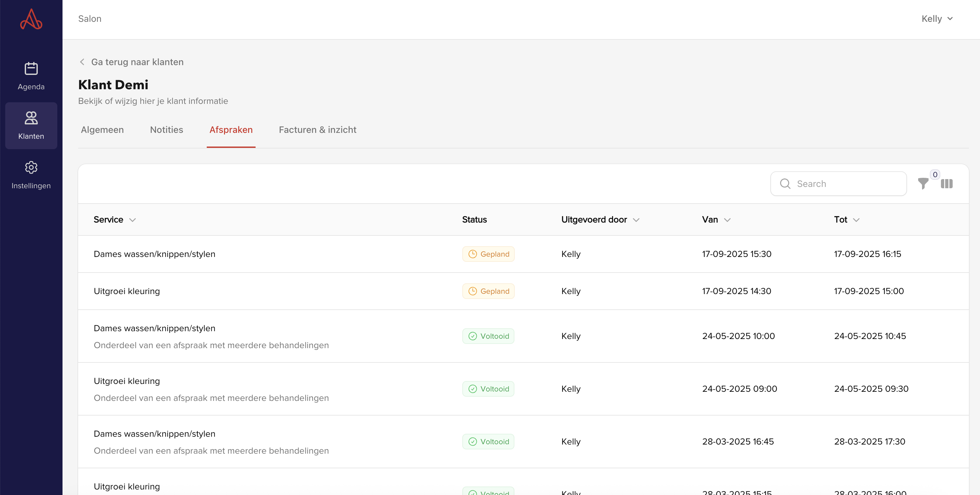Select the Afspraken tab
Screen dimensions: 980x495
[231, 130]
